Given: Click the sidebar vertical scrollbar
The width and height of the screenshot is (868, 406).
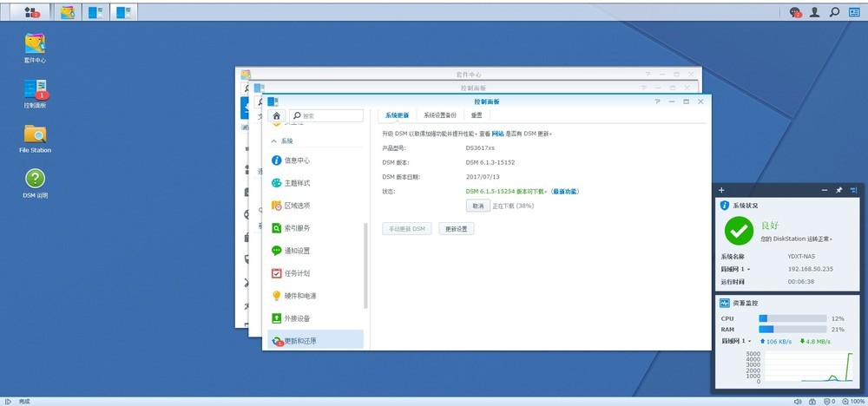Looking at the screenshot, I should pyautogui.click(x=365, y=265).
